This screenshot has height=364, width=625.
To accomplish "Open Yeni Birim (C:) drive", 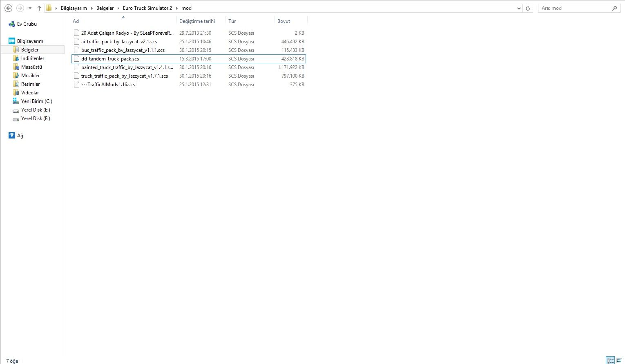I will coord(37,101).
